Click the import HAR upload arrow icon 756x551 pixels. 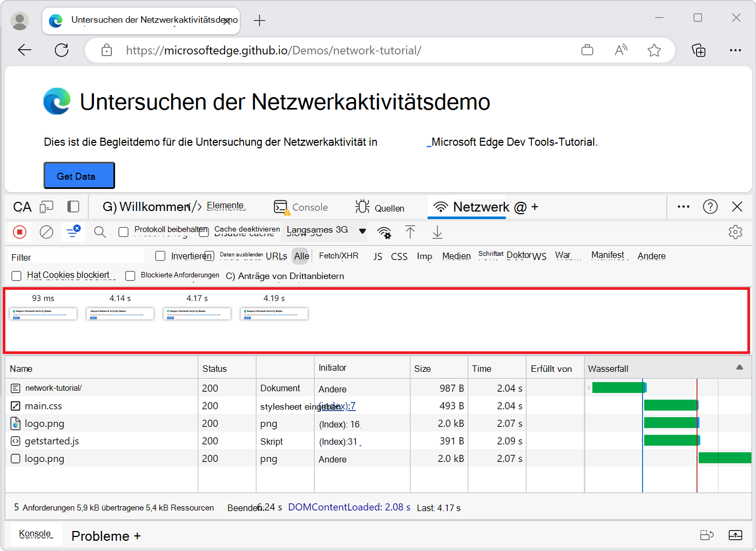point(410,232)
